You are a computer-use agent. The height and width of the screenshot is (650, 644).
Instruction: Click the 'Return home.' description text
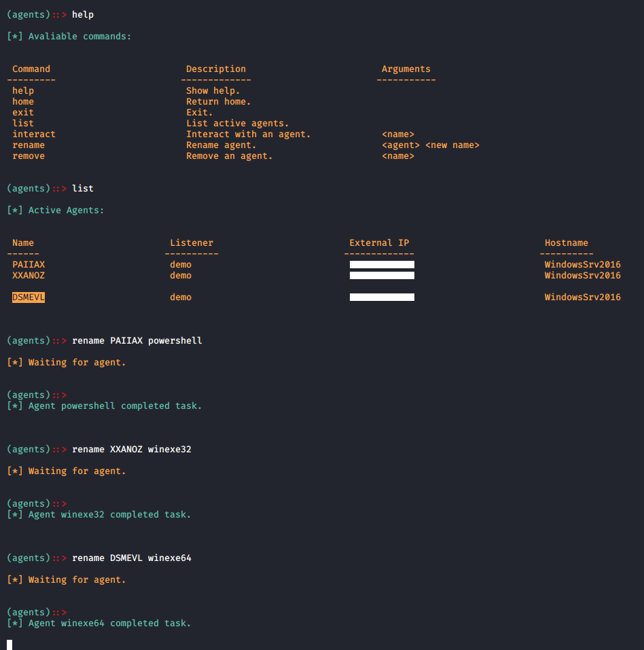[x=219, y=101]
